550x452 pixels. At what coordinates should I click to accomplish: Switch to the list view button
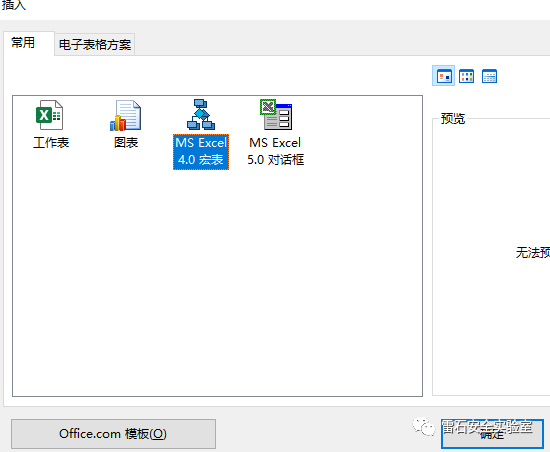click(x=467, y=76)
